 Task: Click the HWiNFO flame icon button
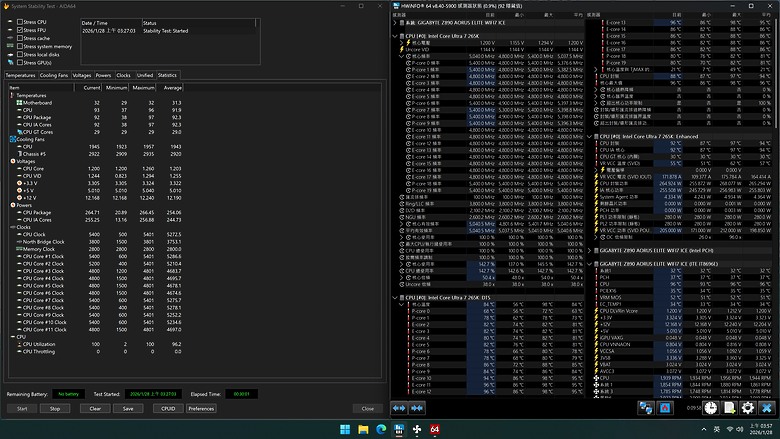665,408
